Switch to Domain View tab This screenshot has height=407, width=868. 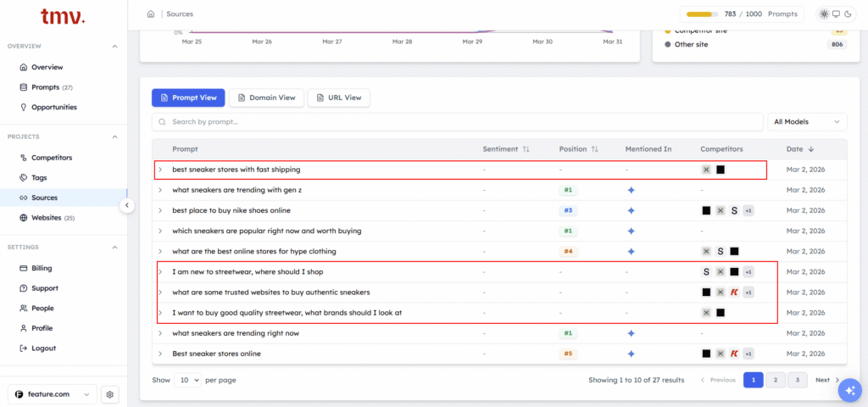coord(266,98)
